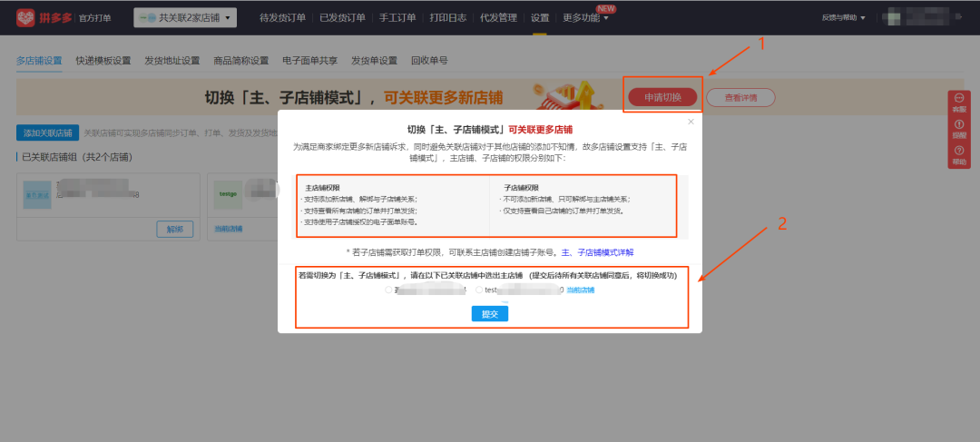Click the blue 提交 button
The height and width of the screenshot is (442, 980).
point(489,314)
